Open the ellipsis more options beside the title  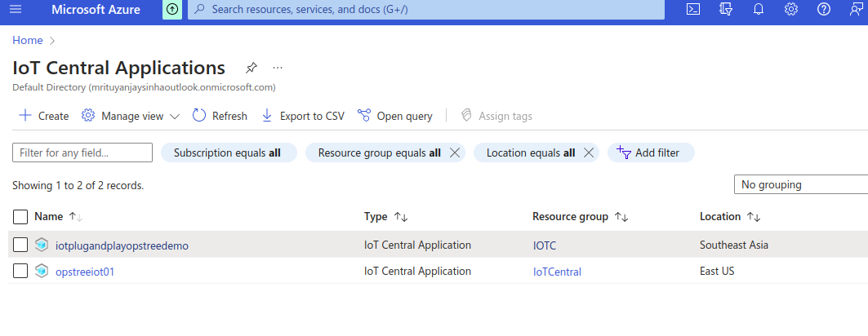[x=278, y=68]
